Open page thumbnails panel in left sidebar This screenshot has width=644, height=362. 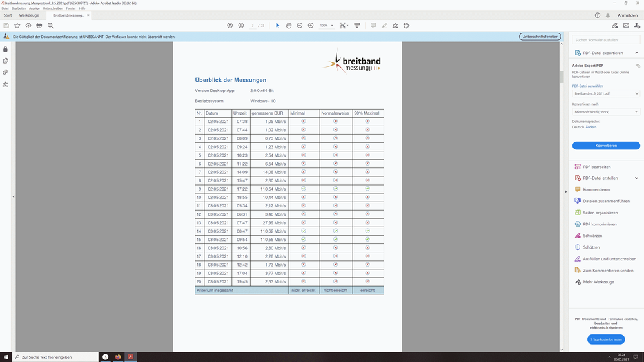5,61
